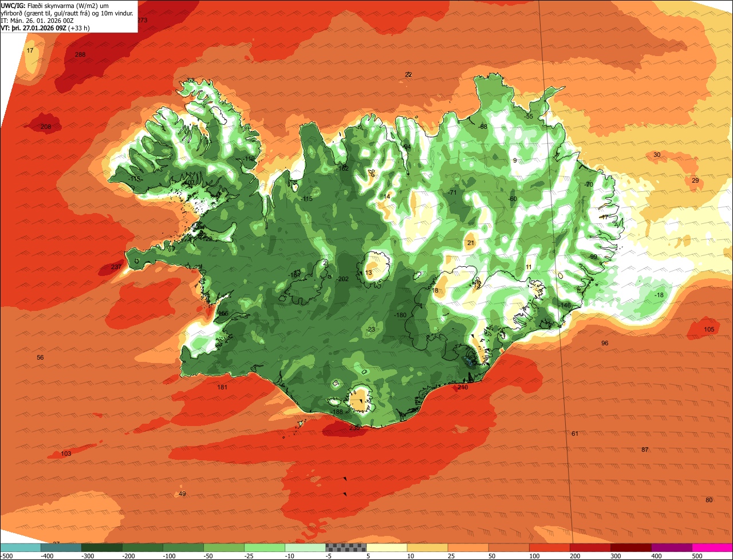Click the -110 value on the map
Viewport: 733px width, 560px height.
point(249,159)
